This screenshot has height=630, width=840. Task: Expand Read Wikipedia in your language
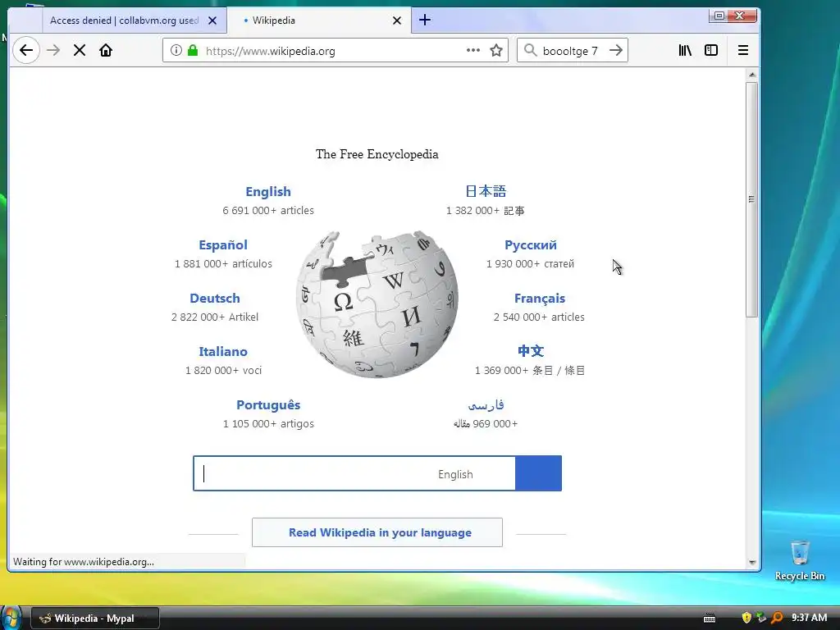click(x=377, y=532)
